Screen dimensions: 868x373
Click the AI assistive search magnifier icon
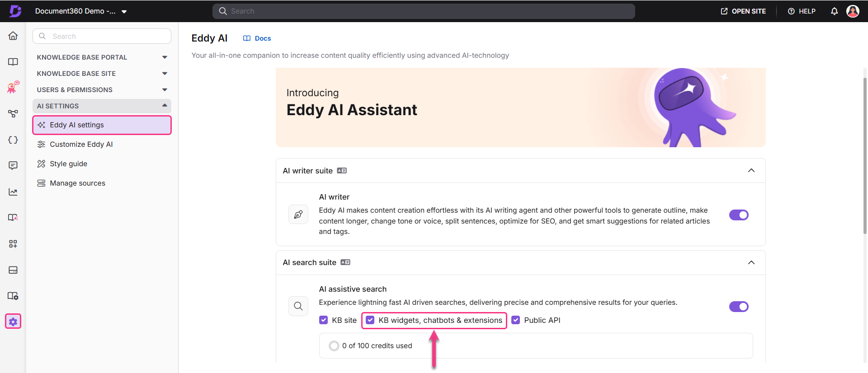pyautogui.click(x=298, y=306)
